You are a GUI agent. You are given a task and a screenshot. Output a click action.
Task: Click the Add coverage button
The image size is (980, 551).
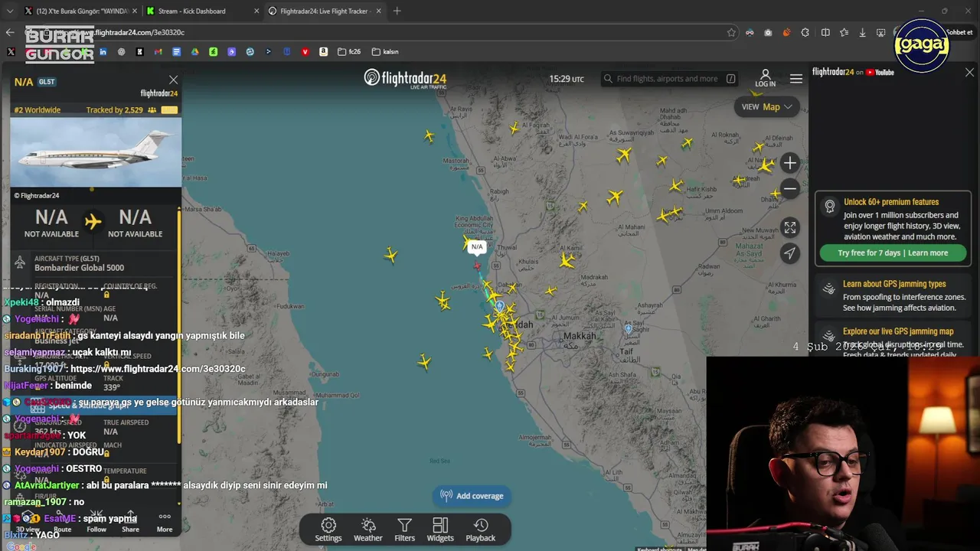(472, 496)
